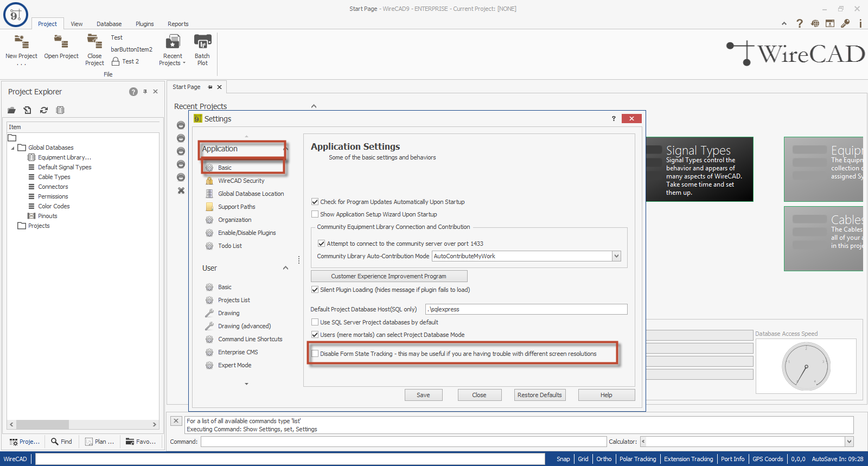Click the Close button in Settings

pyautogui.click(x=479, y=395)
